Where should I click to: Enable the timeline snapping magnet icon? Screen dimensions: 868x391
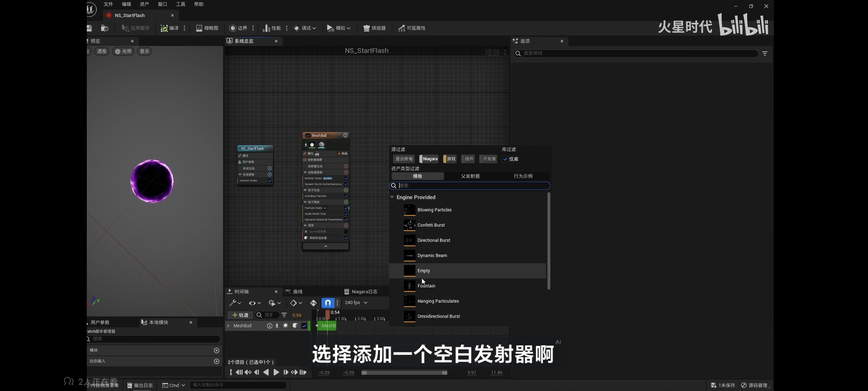[x=327, y=303]
